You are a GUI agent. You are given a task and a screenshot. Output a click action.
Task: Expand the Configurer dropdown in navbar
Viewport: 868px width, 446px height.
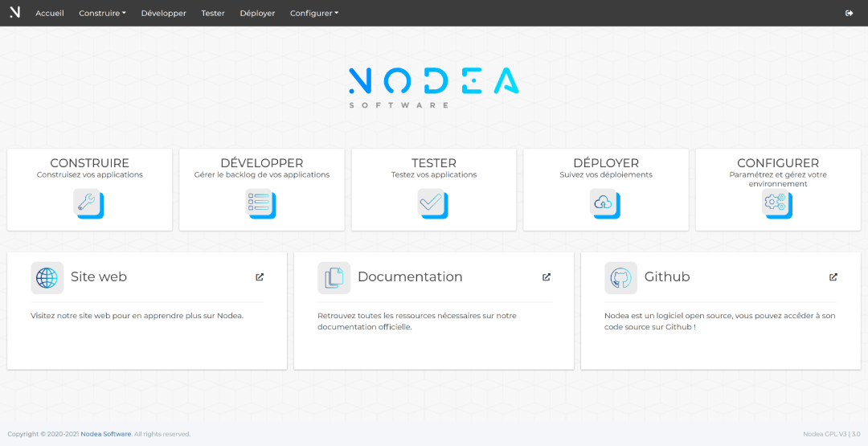point(314,13)
